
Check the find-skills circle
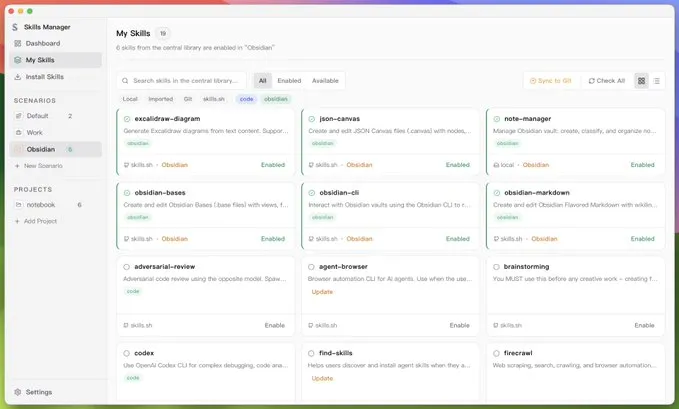(311, 353)
